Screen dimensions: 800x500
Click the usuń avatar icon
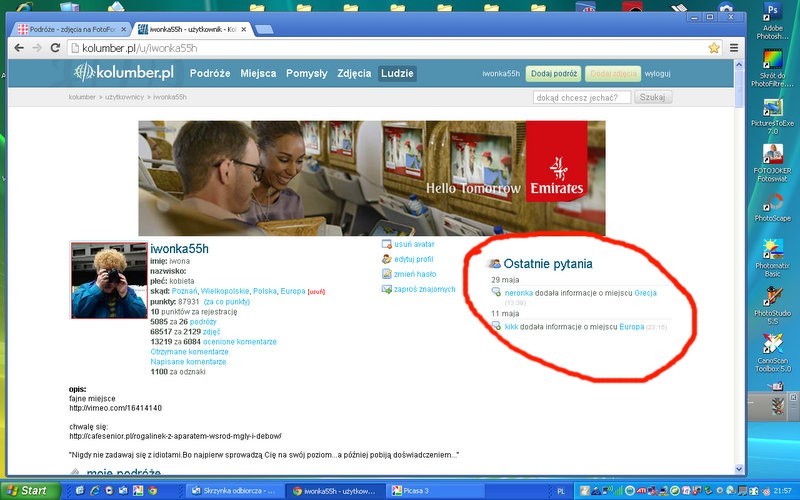point(386,244)
